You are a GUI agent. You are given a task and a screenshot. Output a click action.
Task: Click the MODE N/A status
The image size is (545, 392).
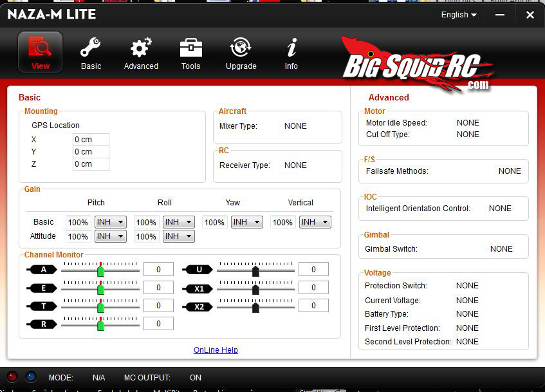[98, 377]
